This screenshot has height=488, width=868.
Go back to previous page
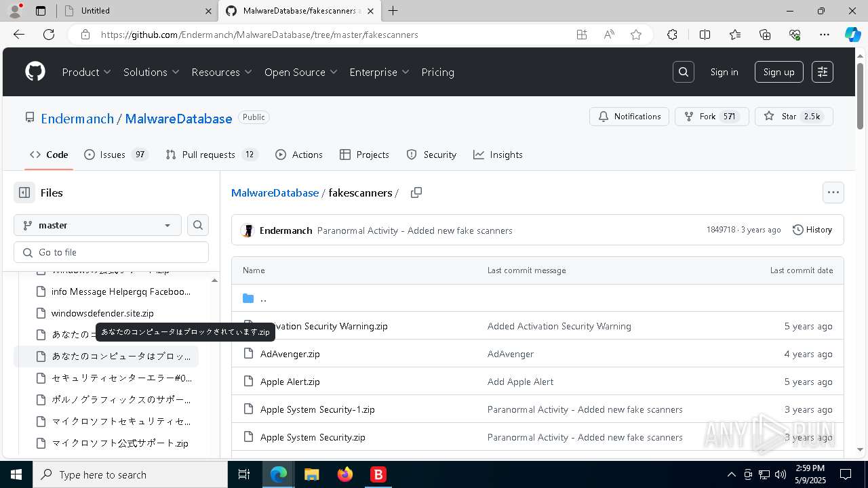click(x=19, y=35)
